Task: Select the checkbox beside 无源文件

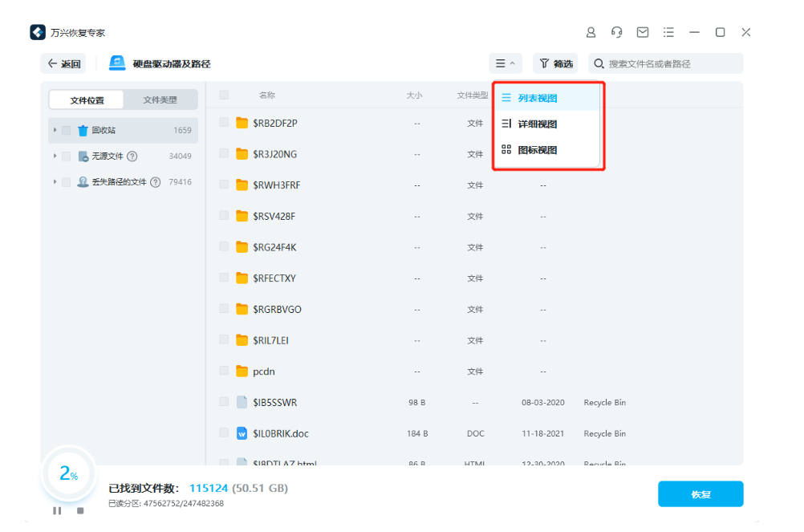Action: pos(67,155)
